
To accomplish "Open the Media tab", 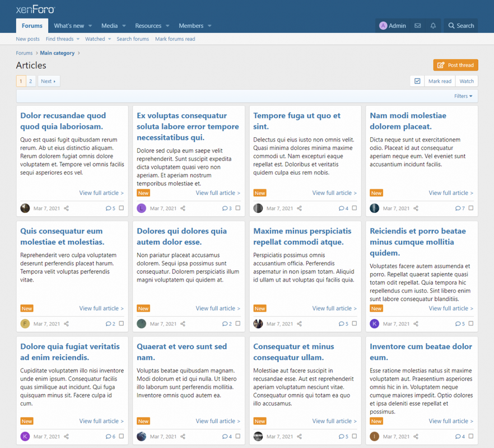I will click(x=109, y=26).
